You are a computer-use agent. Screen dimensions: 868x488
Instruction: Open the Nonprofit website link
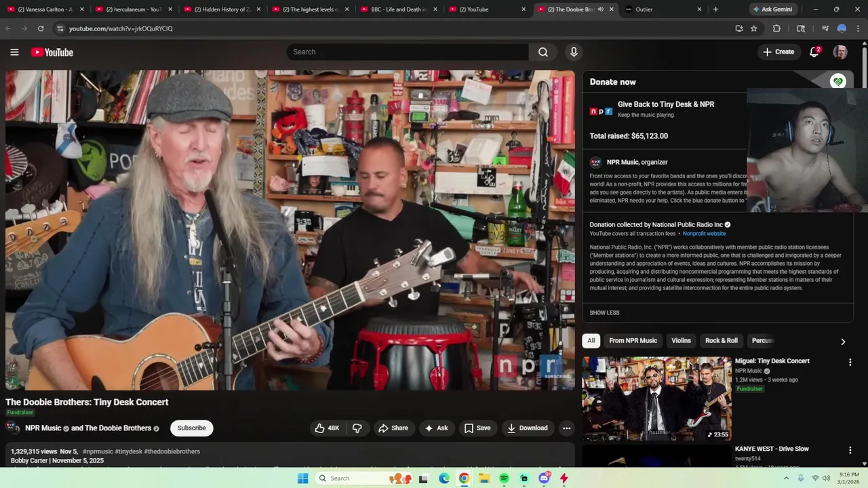704,234
